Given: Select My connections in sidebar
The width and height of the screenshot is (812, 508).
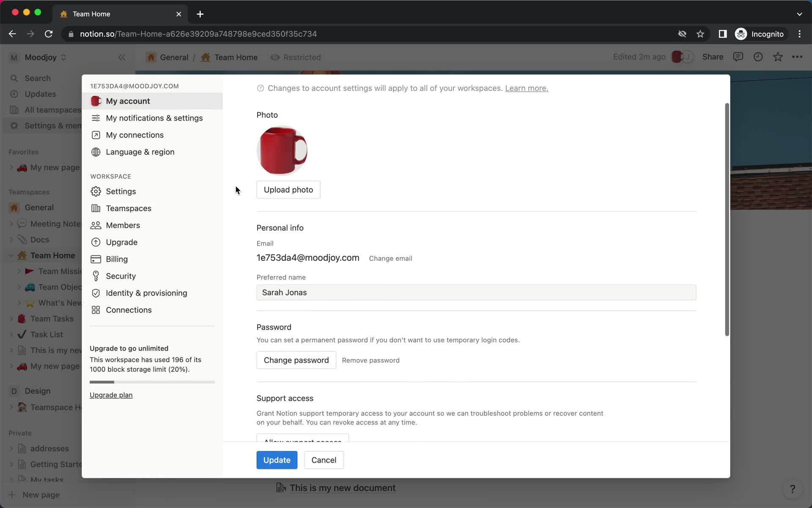Looking at the screenshot, I should [x=134, y=135].
